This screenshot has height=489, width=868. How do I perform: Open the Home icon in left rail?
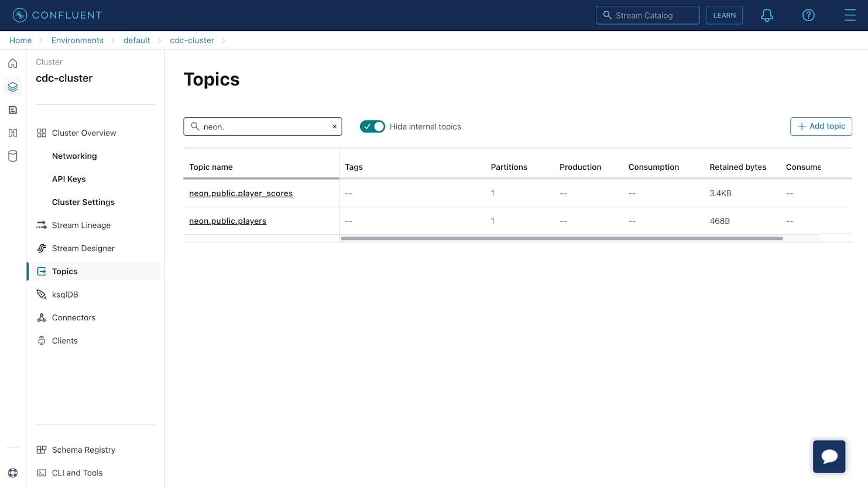coord(13,63)
